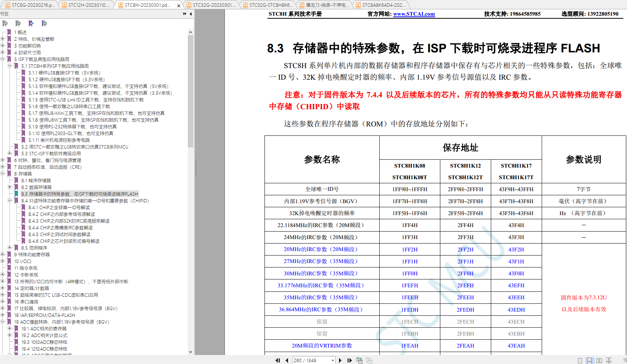Go to the next page
The image size is (627, 364).
(340, 360)
